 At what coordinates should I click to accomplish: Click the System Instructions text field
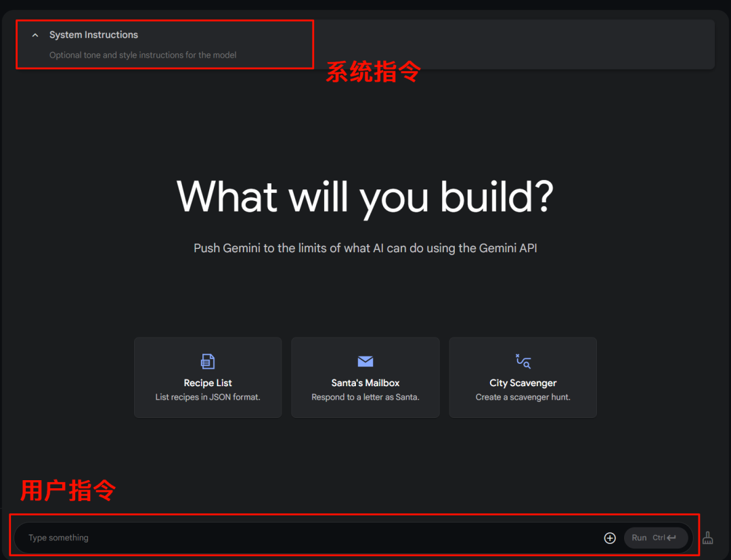(143, 55)
